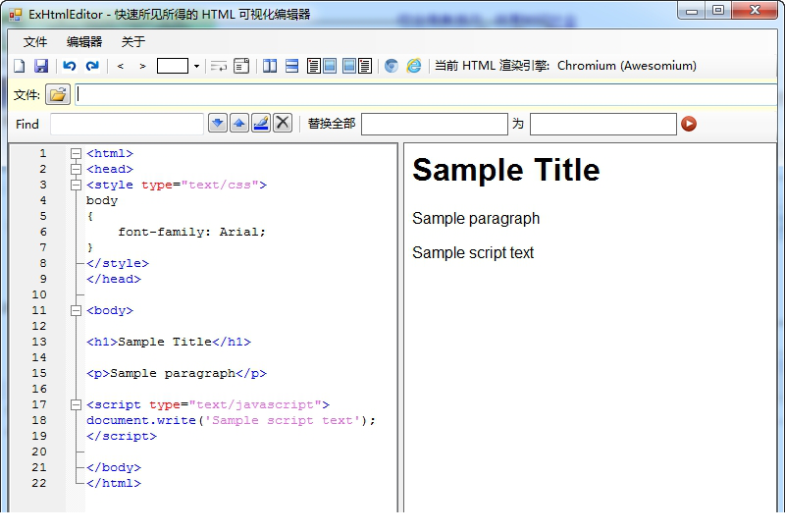Switch rendering engine to Internet Explorer
This screenshot has height=532, width=785.
(x=414, y=66)
